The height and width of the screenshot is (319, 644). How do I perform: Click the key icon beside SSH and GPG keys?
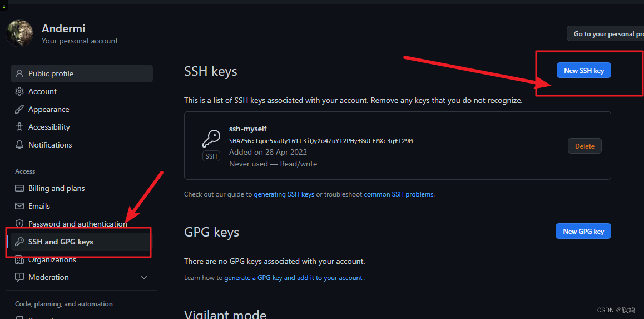(x=19, y=242)
